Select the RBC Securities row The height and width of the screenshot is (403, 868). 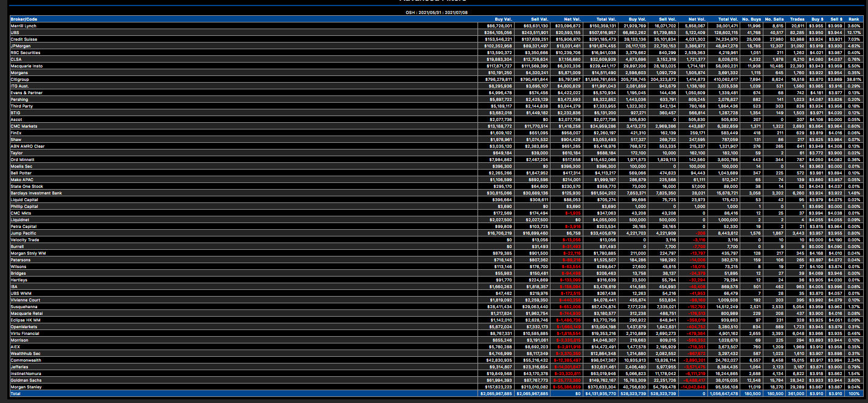click(x=436, y=53)
